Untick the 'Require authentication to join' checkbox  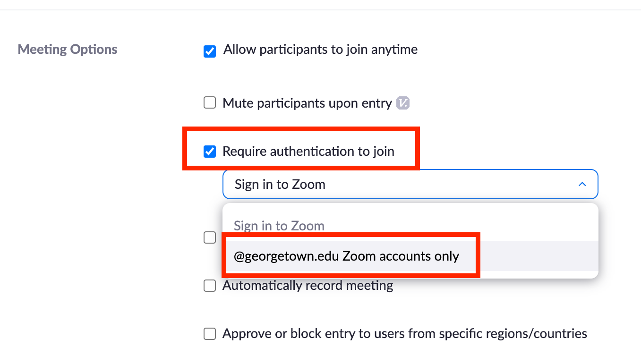pos(210,152)
